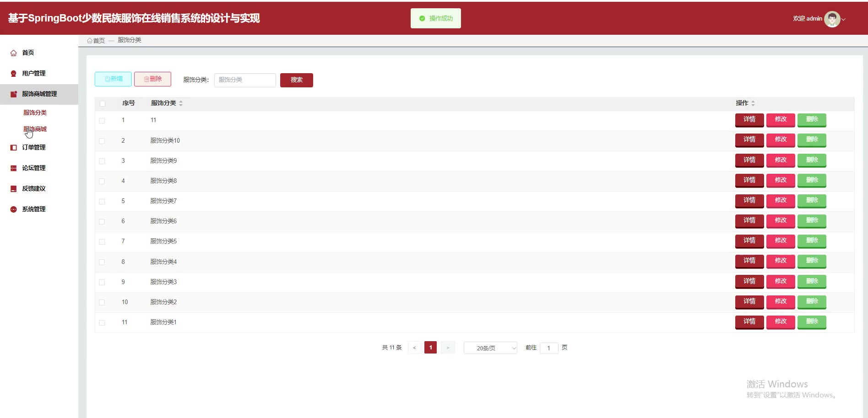Click the 服饰分类 breadcrumb text
Screen dimensions: 868x418
tap(130, 40)
